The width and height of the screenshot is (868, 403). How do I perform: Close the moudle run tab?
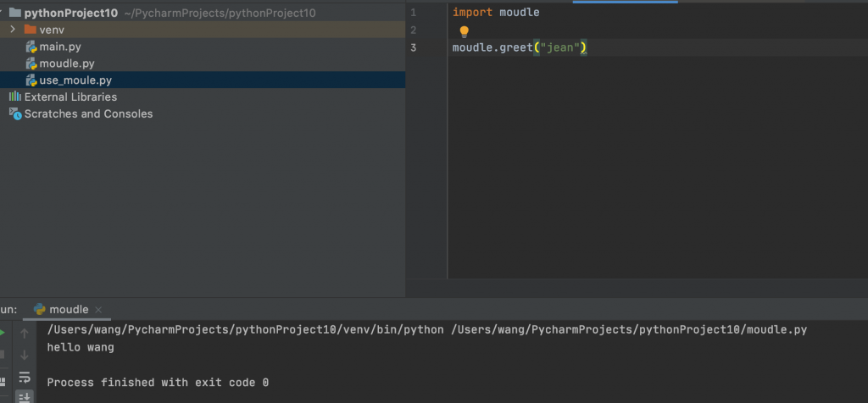(x=98, y=310)
